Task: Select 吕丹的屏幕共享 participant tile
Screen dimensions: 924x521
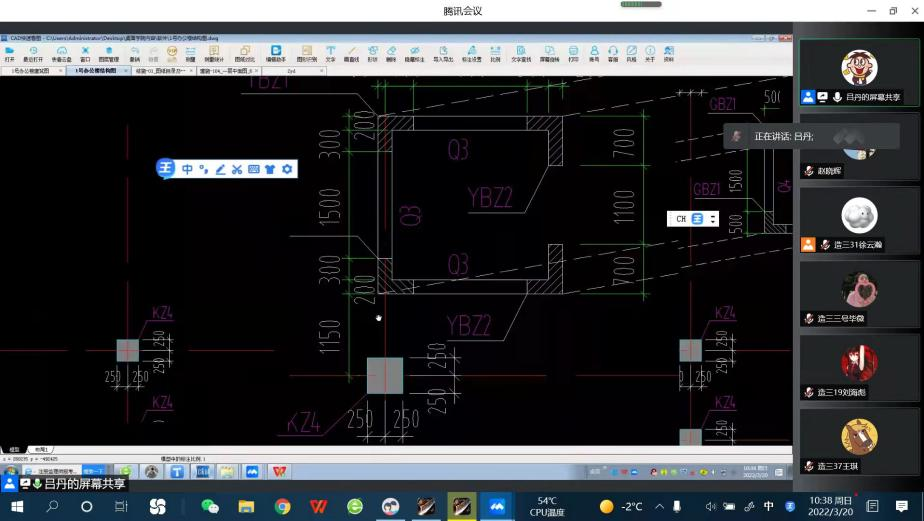Action: tap(859, 73)
